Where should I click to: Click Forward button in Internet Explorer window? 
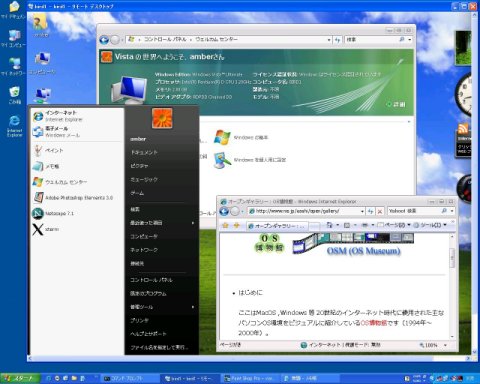(x=235, y=211)
